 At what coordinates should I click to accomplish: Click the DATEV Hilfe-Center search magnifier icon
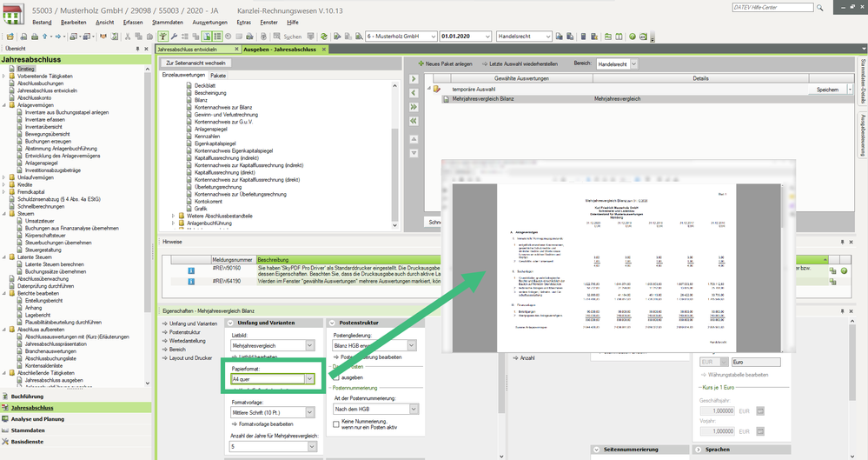coord(820,8)
